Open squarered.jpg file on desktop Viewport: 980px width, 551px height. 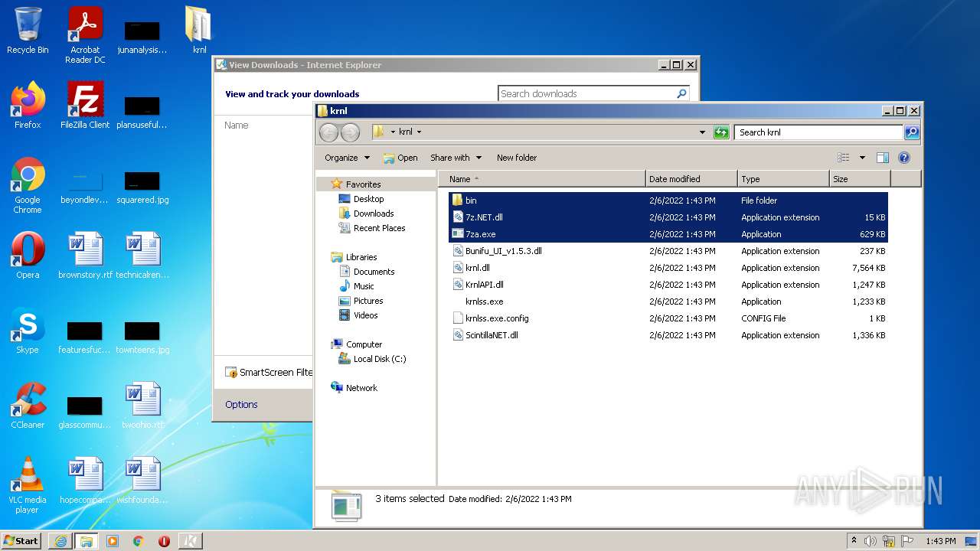pyautogui.click(x=142, y=187)
